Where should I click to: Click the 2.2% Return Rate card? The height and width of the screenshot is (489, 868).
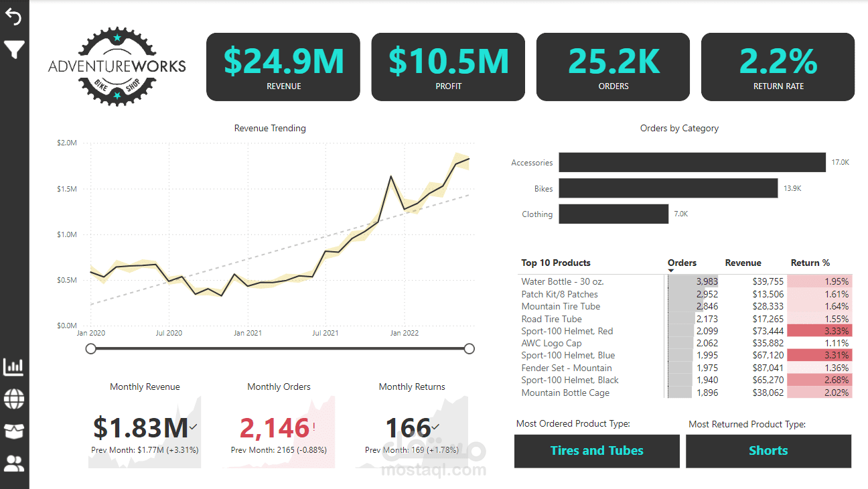(777, 66)
